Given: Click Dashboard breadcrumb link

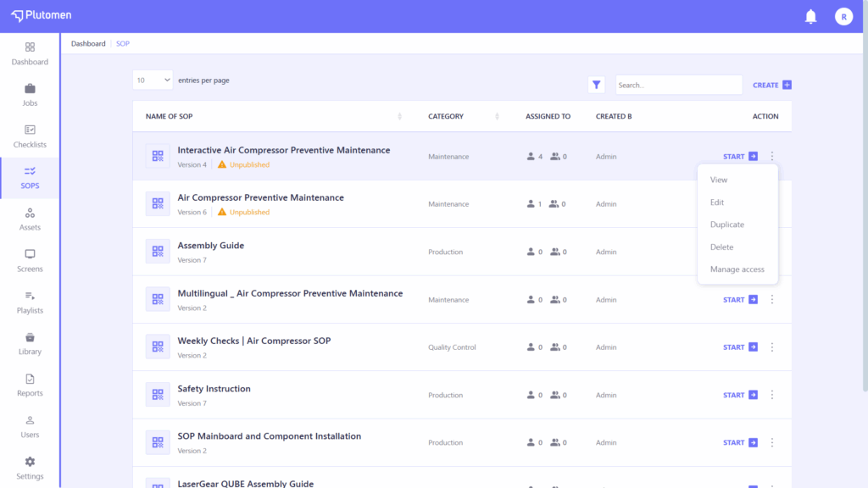Looking at the screenshot, I should (88, 43).
